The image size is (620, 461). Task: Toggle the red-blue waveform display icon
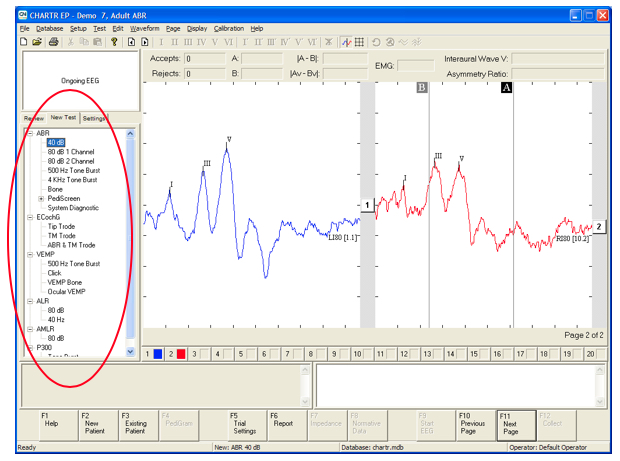346,42
